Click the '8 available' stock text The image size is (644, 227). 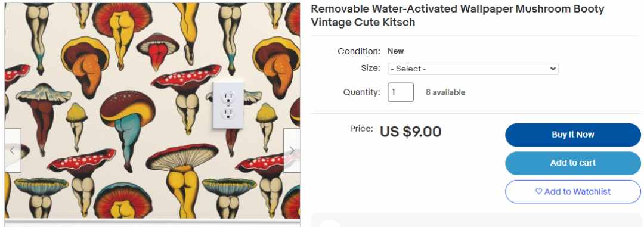tap(445, 92)
